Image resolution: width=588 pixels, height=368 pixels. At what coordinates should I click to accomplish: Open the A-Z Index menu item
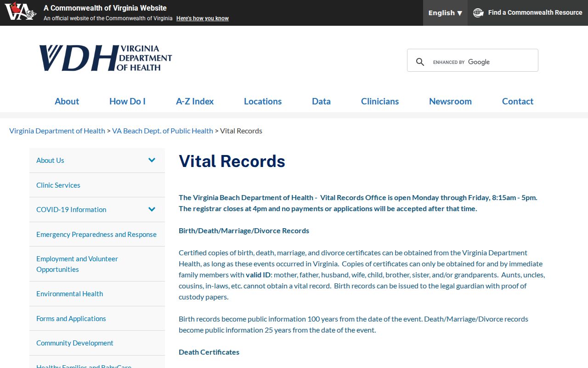[x=195, y=101]
